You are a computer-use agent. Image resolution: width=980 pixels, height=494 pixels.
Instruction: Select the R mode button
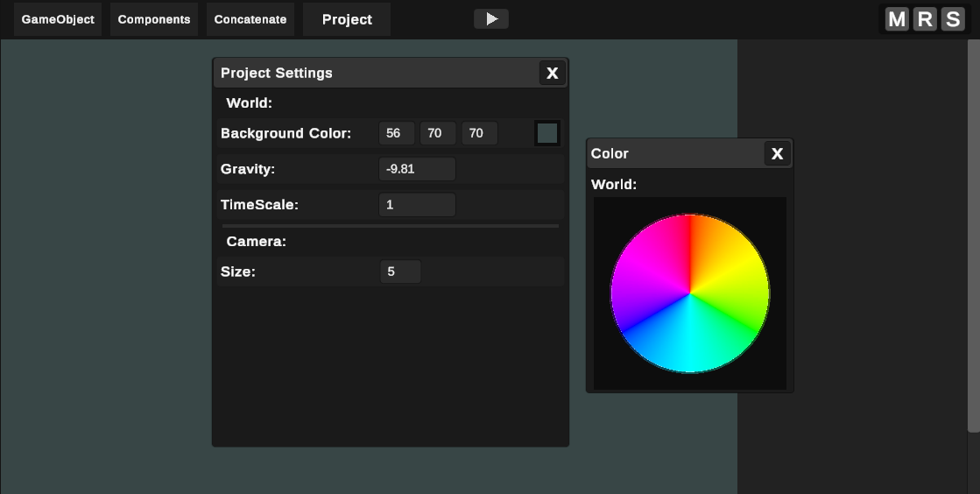[924, 19]
